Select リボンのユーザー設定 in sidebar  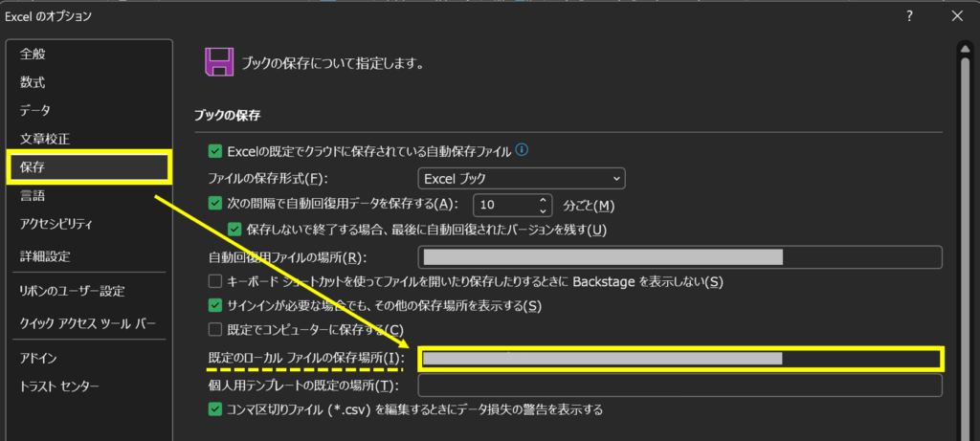point(72,291)
